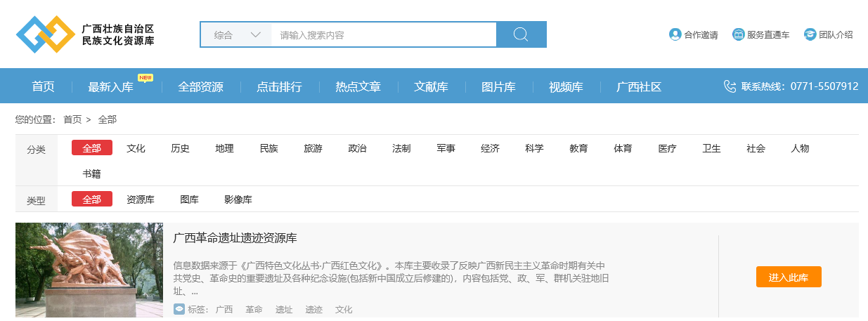Viewport: 868px width, 321px height.
Task: Filter type by 影像库
Action: pos(238,199)
